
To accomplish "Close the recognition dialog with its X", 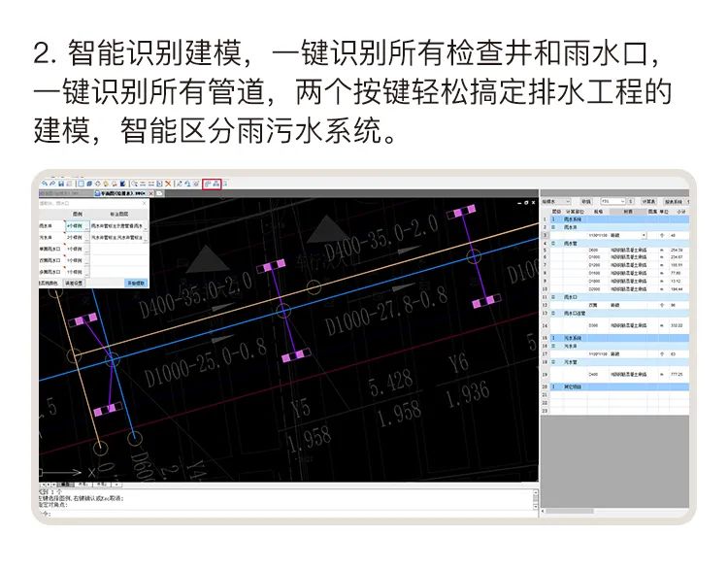I will [x=146, y=204].
